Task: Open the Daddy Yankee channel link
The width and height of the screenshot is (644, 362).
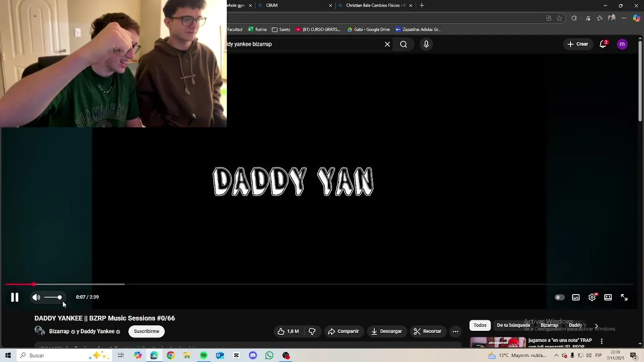Action: point(98,332)
